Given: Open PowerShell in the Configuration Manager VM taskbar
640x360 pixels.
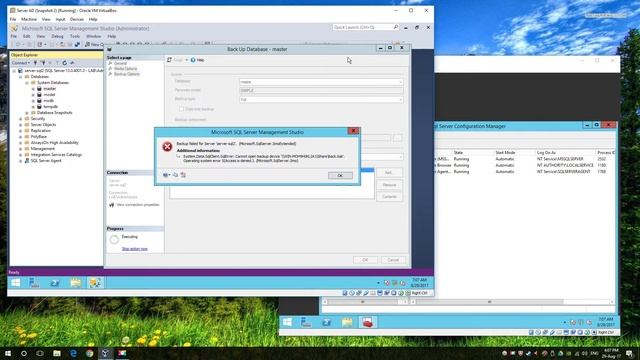Looking at the screenshot, I should tap(327, 322).
